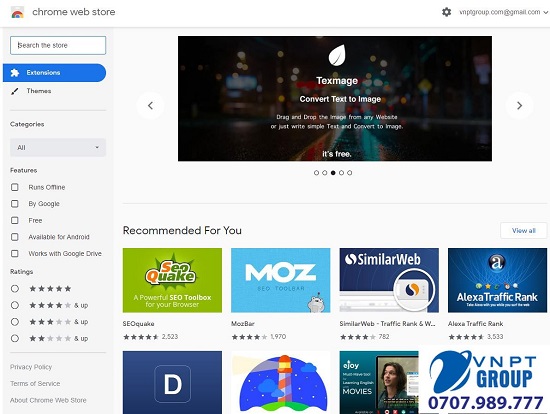The height and width of the screenshot is (414, 550).
Task: Open the MozBar SEO toolbar thumbnail
Action: coord(281,280)
